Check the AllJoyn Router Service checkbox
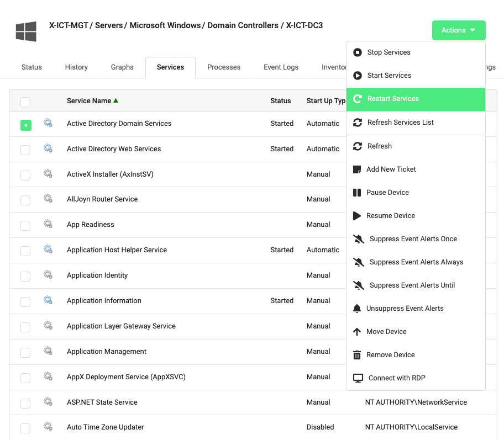 click(x=25, y=200)
